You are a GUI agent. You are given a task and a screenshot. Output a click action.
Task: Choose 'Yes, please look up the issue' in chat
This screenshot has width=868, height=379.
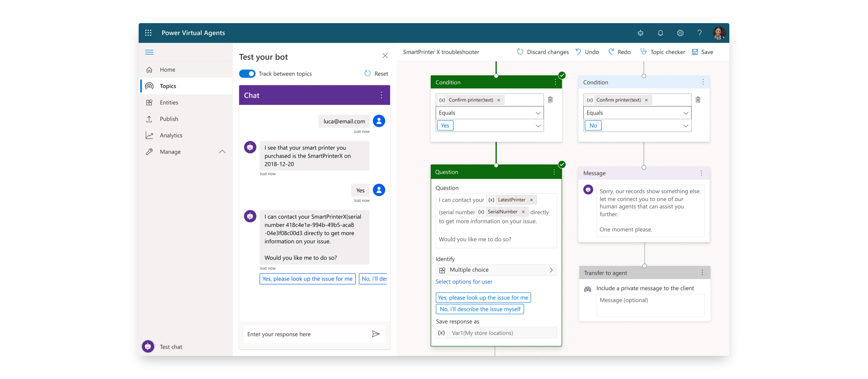tap(307, 279)
